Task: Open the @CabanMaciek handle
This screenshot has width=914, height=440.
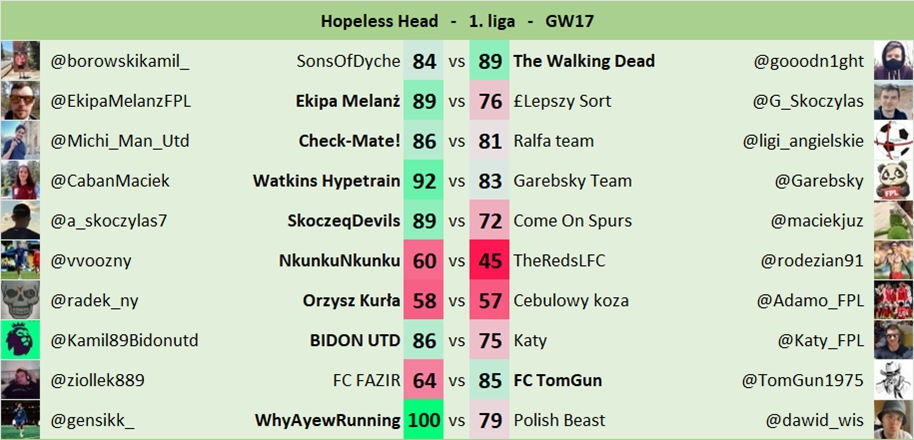Action: click(x=110, y=181)
